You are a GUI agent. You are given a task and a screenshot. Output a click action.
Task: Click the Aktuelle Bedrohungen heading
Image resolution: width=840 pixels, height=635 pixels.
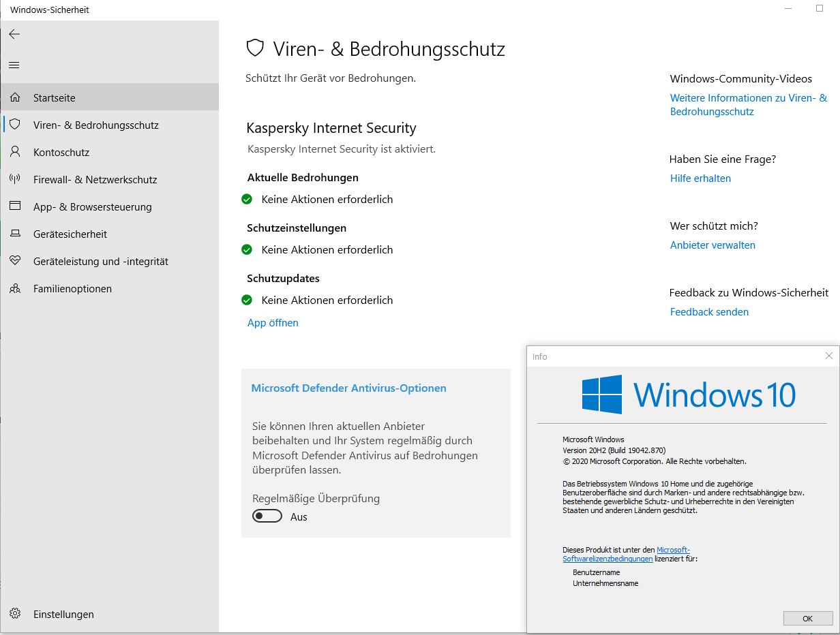(x=303, y=178)
